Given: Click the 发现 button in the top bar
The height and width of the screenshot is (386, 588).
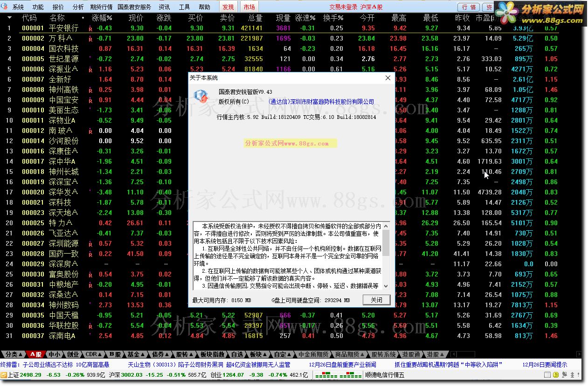Looking at the screenshot, I should (x=228, y=7).
